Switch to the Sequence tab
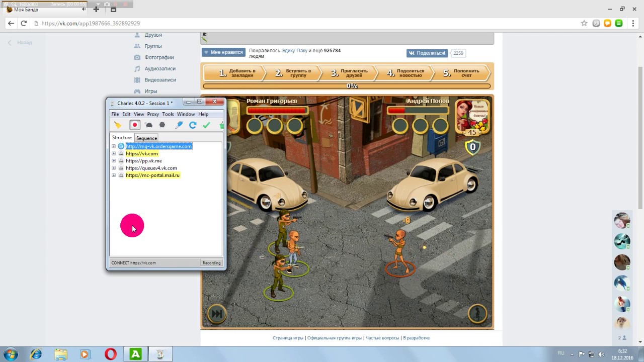 click(146, 138)
